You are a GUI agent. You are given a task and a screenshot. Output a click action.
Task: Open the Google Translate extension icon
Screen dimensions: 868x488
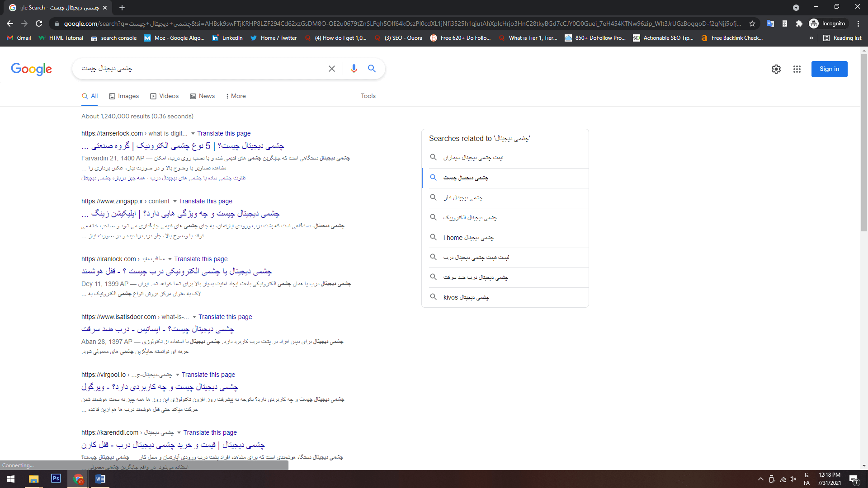coord(770,23)
